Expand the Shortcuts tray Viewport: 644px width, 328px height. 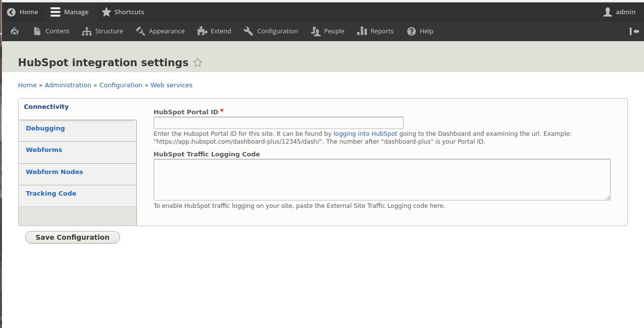pos(123,12)
